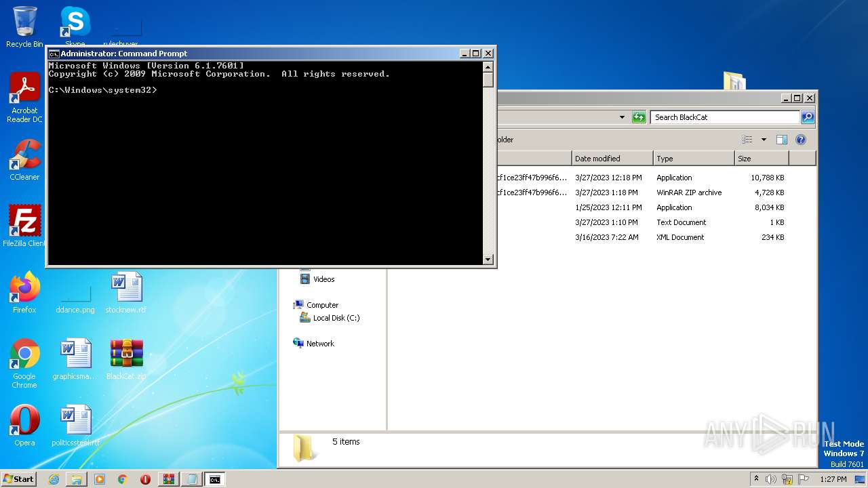Viewport: 868px width, 488px height.
Task: Open the Recycle Bin desktop icon
Action: [24, 27]
